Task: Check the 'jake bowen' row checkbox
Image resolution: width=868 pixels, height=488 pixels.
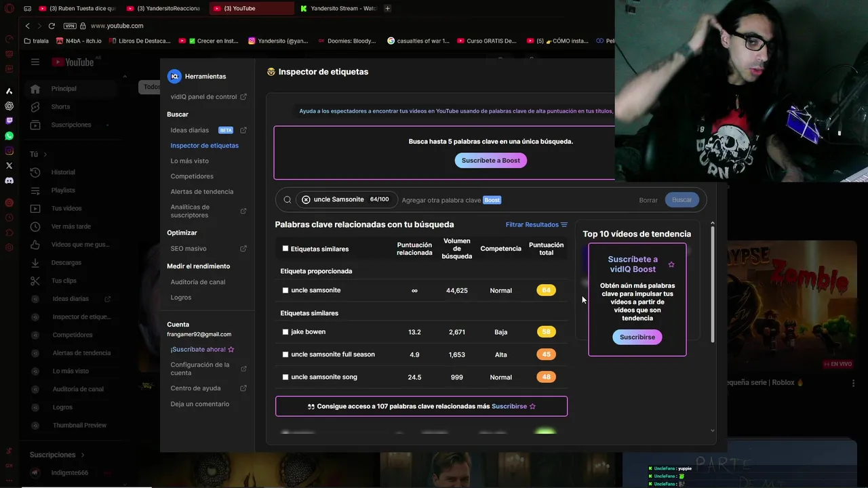Action: (285, 332)
